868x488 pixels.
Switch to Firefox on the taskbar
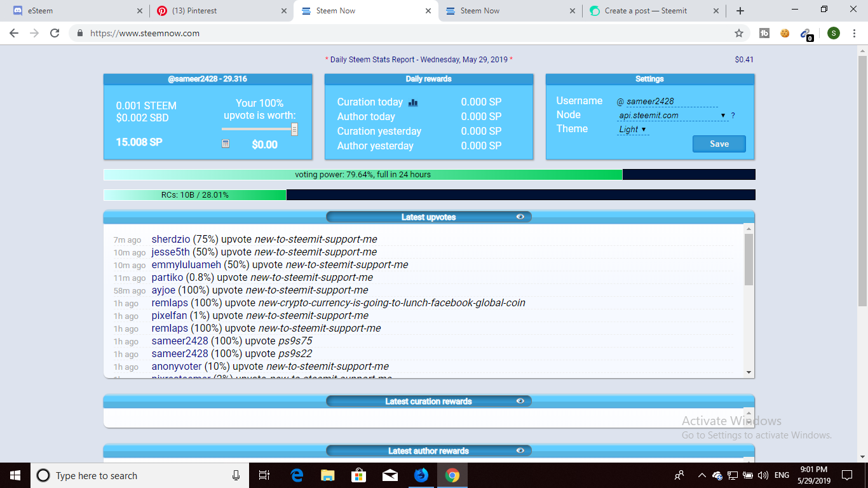421,475
